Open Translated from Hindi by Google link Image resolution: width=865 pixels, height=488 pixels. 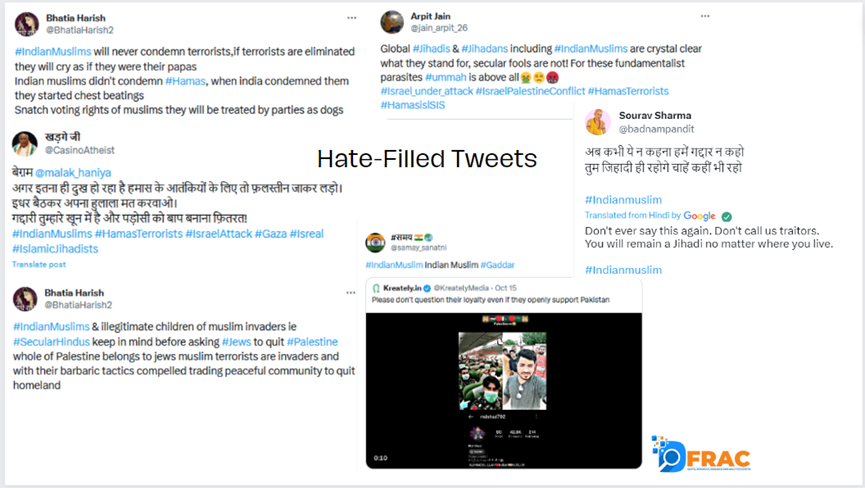[x=650, y=216]
